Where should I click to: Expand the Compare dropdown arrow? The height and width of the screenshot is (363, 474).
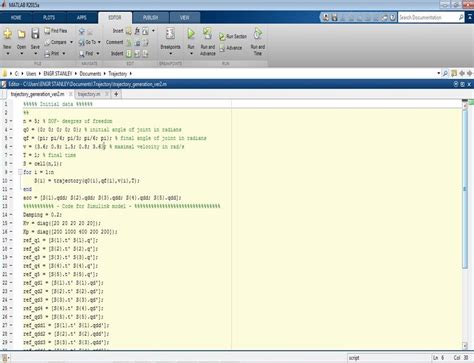click(x=71, y=42)
